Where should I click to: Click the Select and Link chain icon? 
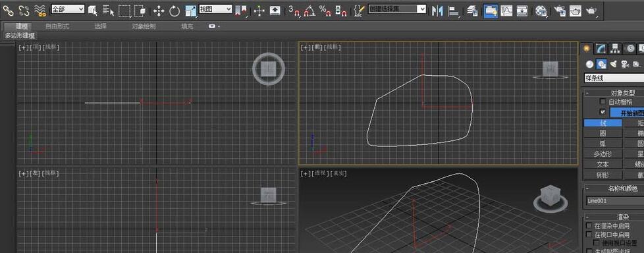click(8, 10)
